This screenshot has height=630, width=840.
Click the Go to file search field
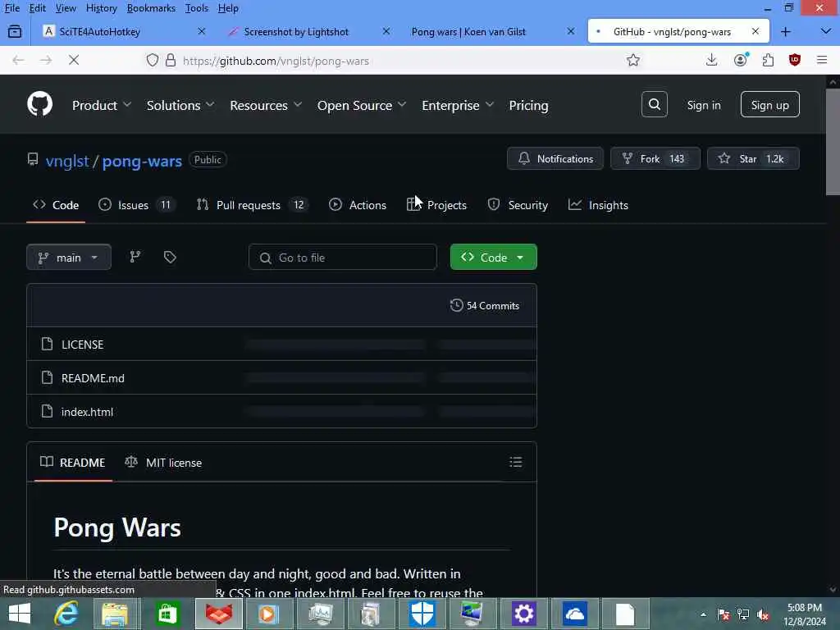pos(342,257)
